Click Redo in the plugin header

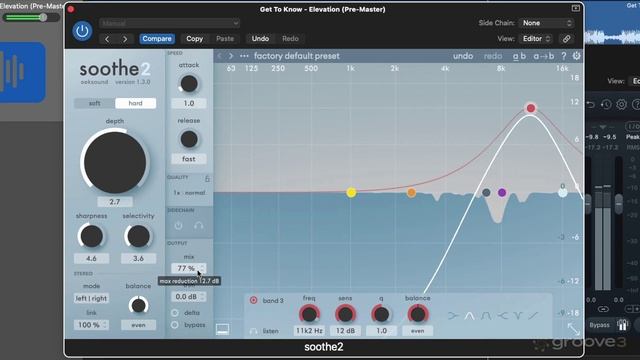tap(290, 39)
